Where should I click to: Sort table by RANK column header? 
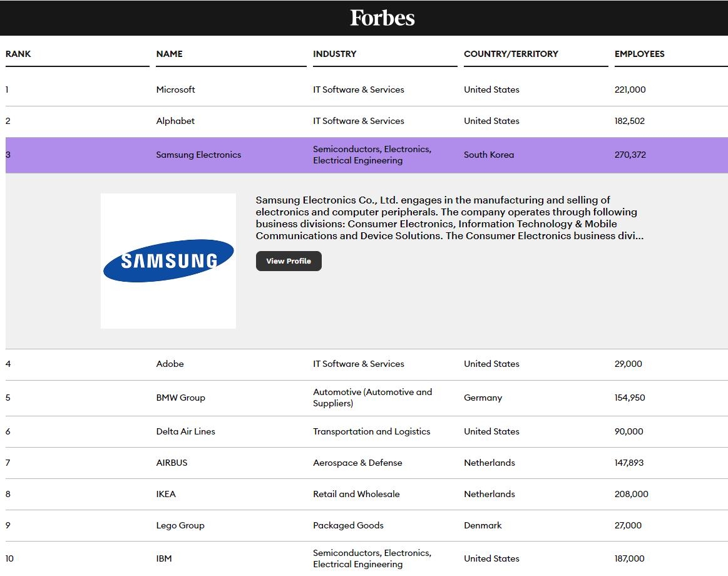[18, 54]
